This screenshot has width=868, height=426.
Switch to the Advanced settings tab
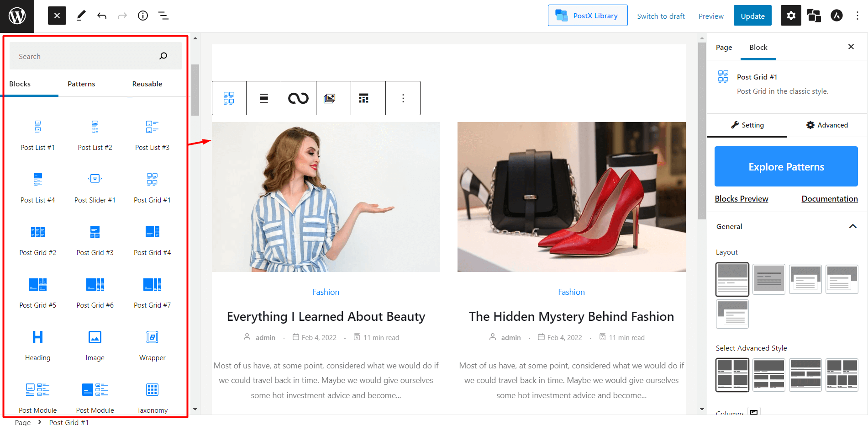pos(827,125)
